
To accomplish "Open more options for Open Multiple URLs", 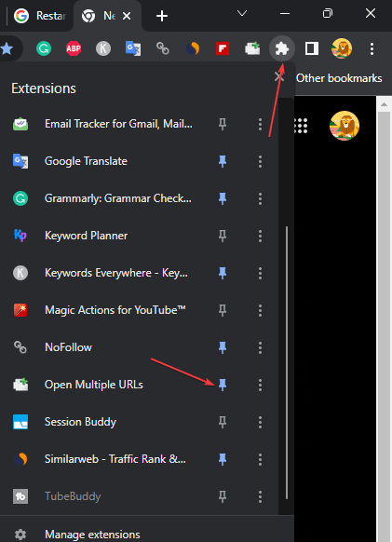I will 261,385.
